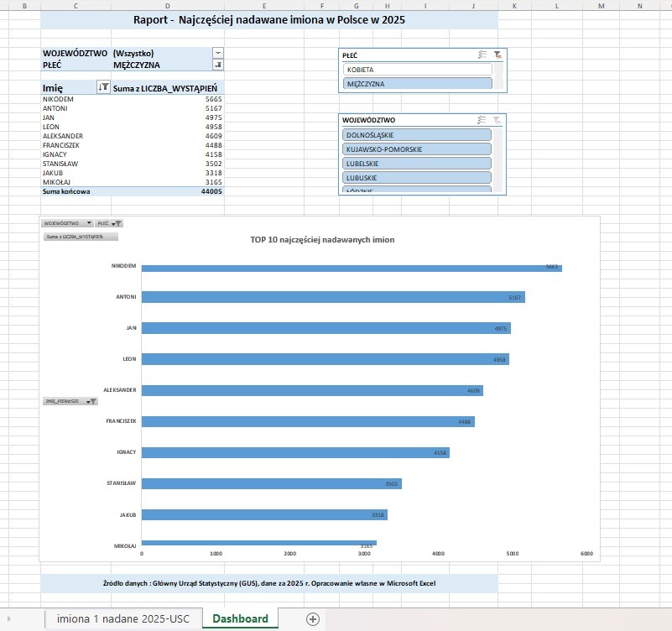Open Imię sort and filter button
The height and width of the screenshot is (631, 672).
click(x=104, y=87)
